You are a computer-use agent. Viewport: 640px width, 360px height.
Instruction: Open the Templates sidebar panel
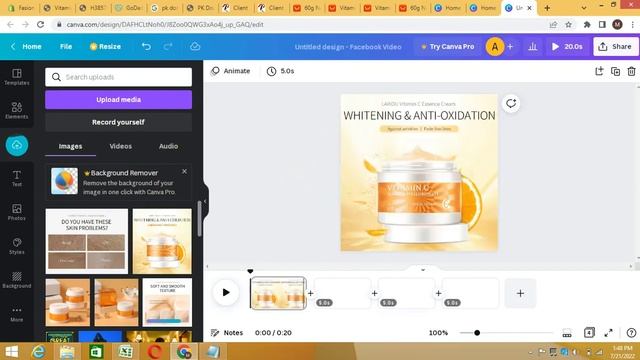coord(16,77)
